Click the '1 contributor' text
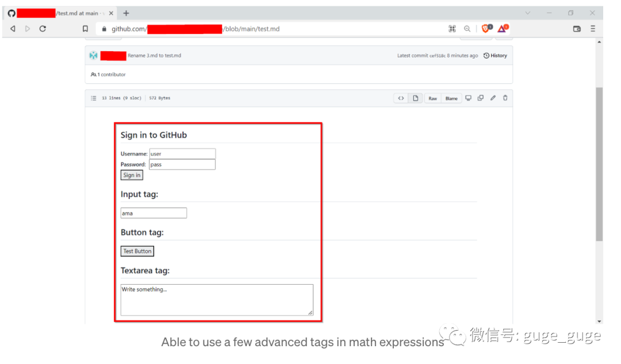This screenshot has width=621, height=364. [x=112, y=74]
